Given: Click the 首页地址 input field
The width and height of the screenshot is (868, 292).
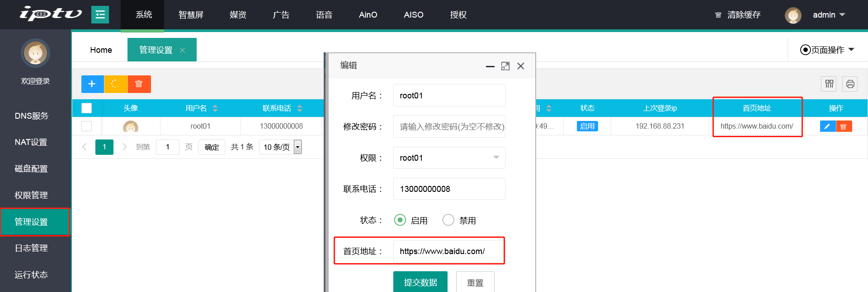Looking at the screenshot, I should pyautogui.click(x=448, y=251).
